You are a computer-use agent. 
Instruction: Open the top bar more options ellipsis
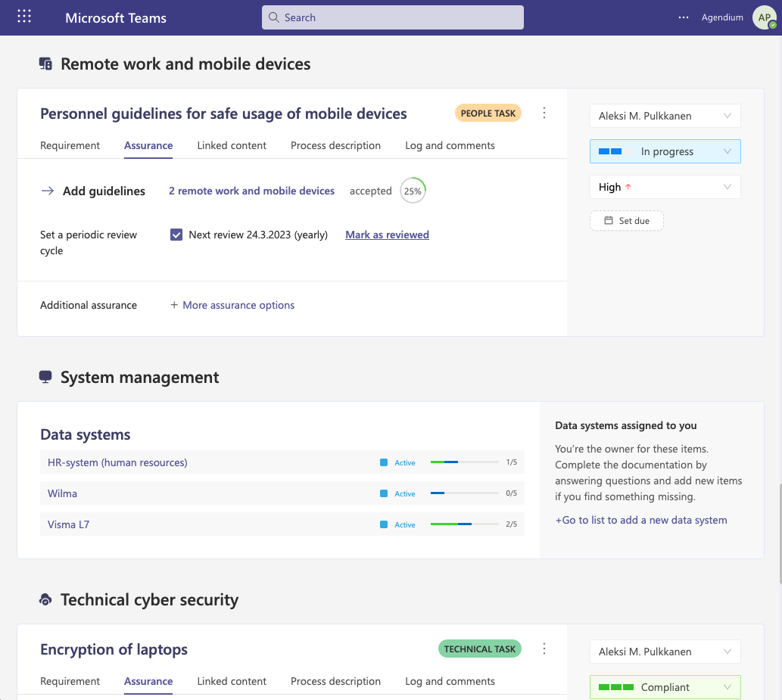(x=684, y=17)
